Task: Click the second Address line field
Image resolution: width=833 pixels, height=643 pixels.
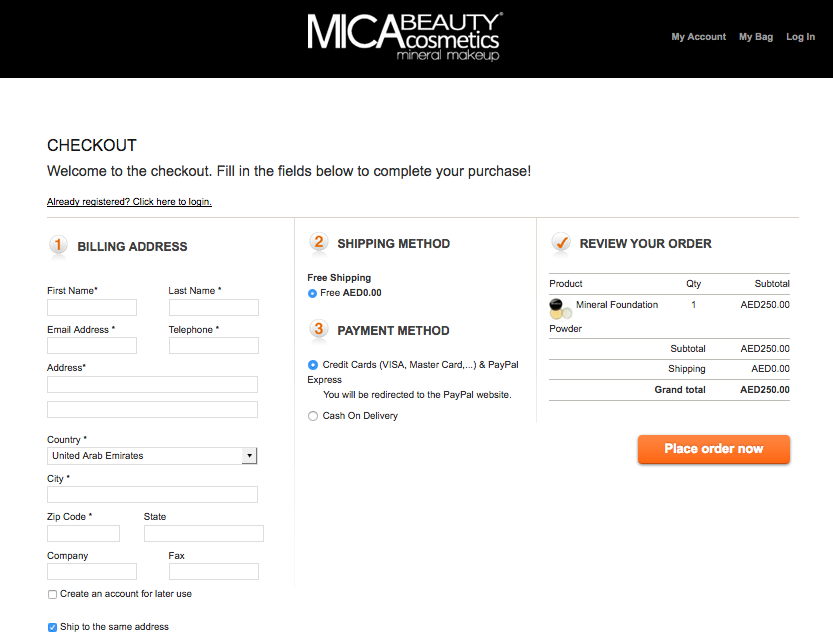Action: pyautogui.click(x=152, y=410)
